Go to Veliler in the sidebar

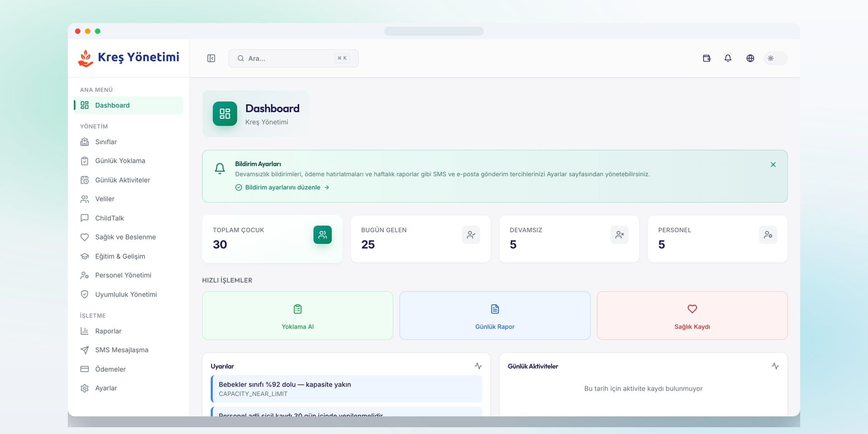(129, 199)
